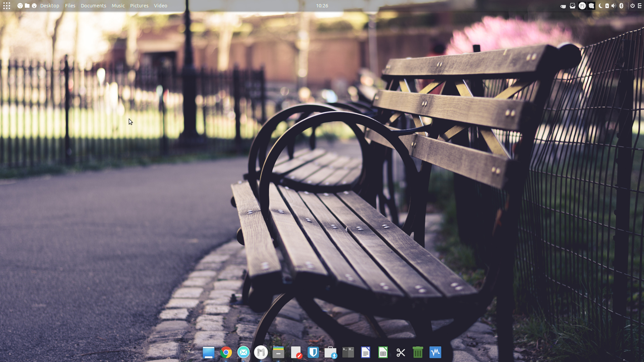Open the chat bubble tray icon

click(x=591, y=6)
